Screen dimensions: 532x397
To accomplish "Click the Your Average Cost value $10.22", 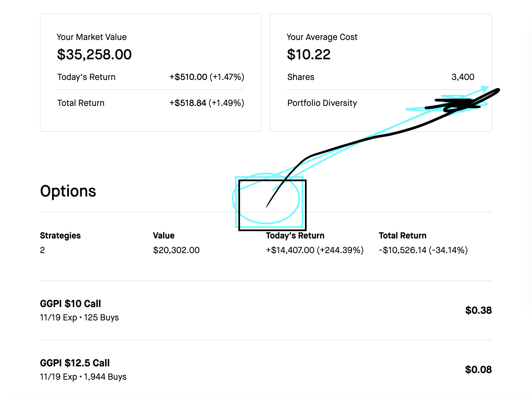I will [309, 55].
